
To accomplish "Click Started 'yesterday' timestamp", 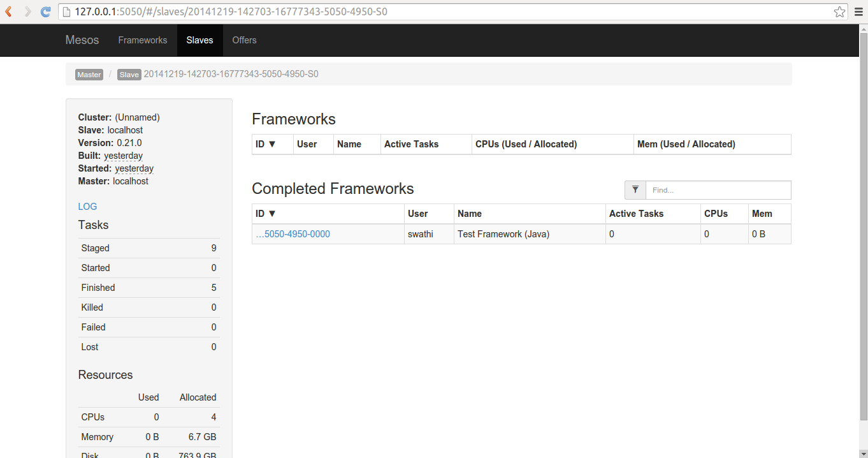I will click(x=134, y=168).
